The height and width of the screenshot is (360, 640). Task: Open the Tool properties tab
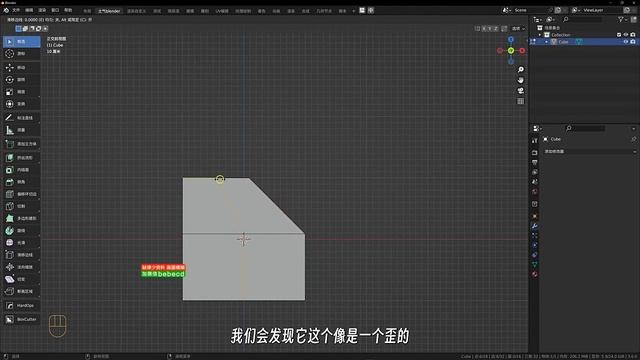coord(535,140)
